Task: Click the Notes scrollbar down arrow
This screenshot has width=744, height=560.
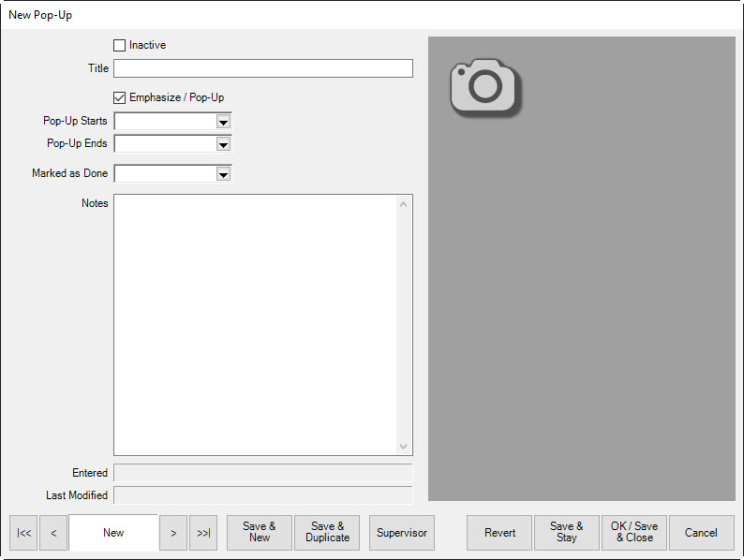Action: tap(404, 447)
